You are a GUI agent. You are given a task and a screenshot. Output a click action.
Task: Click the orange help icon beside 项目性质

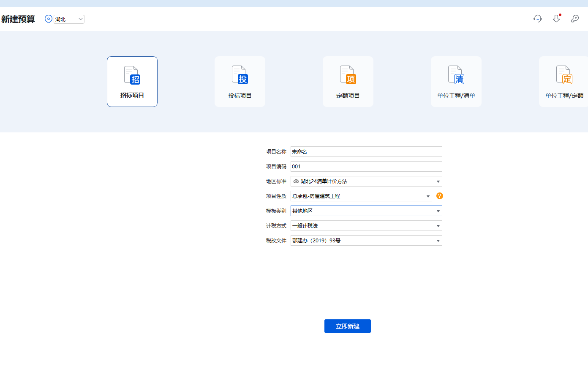coord(440,196)
